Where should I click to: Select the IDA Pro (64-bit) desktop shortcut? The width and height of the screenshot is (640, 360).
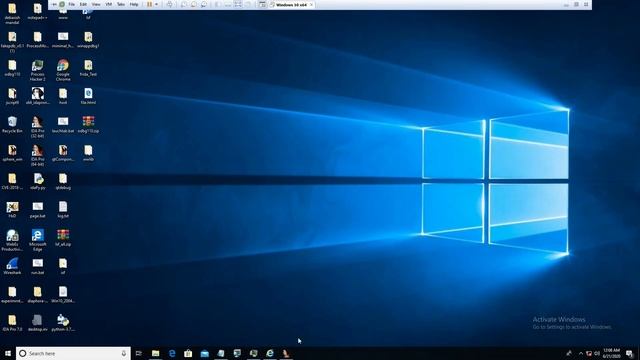pyautogui.click(x=38, y=155)
